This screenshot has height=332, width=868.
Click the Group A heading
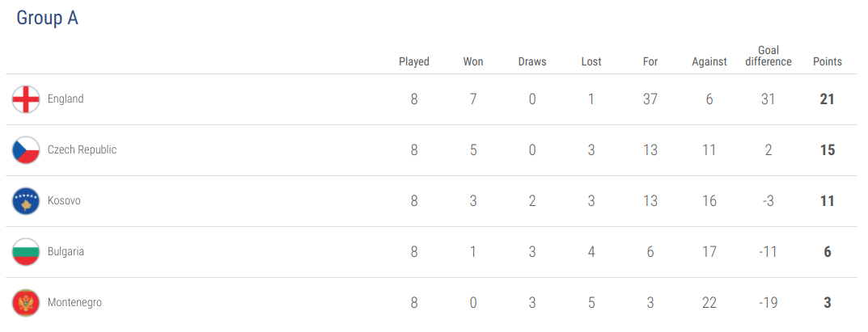(x=47, y=19)
